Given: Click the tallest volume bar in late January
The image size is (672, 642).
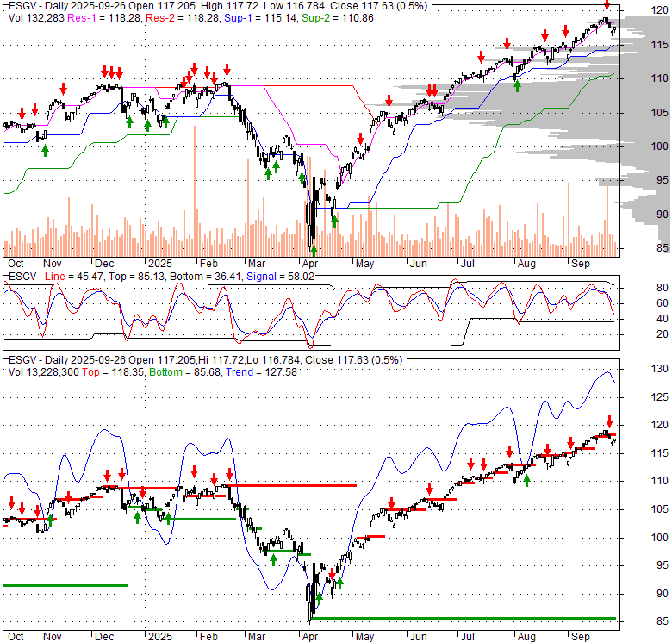Looking at the screenshot, I should 195,191.
